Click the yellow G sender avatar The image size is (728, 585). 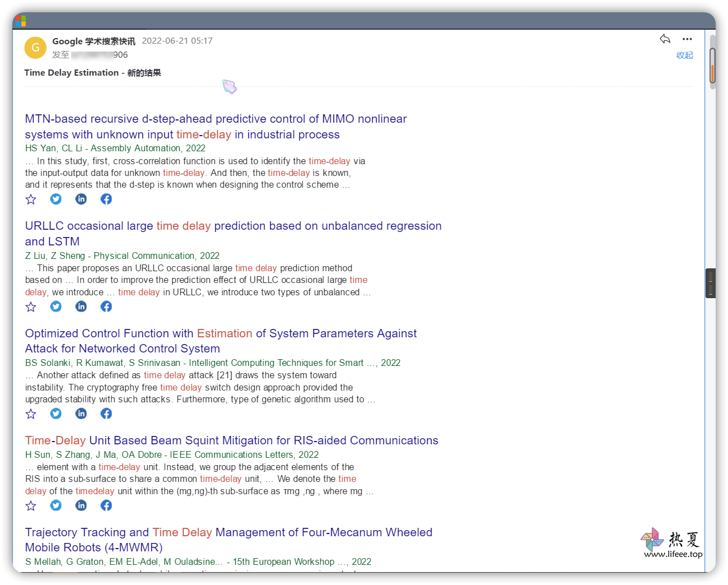point(35,48)
